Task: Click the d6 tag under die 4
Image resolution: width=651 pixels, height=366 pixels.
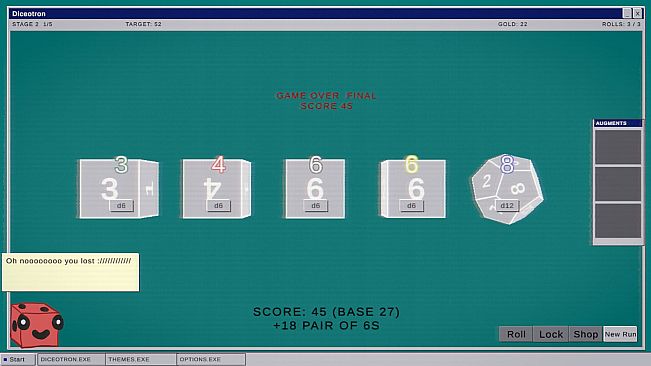Action: point(218,205)
